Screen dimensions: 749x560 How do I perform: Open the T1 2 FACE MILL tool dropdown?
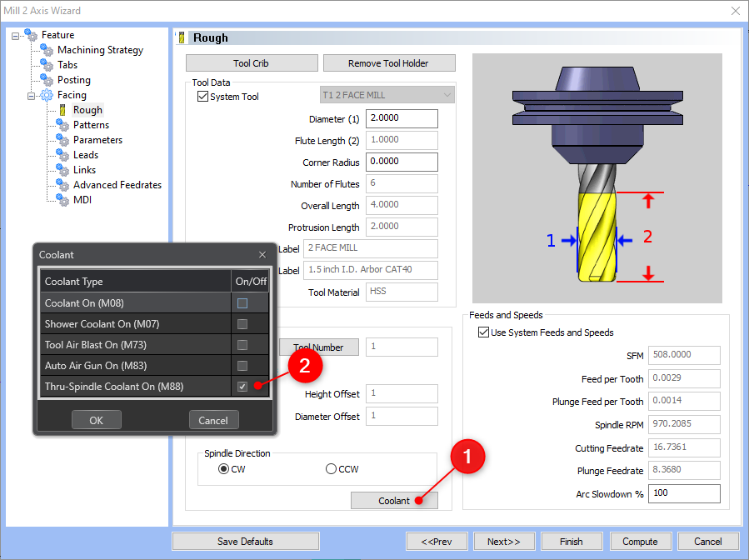387,95
